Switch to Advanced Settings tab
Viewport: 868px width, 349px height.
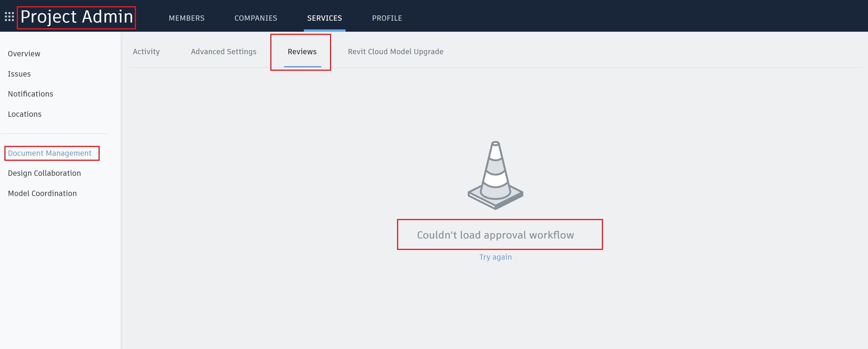click(x=223, y=52)
